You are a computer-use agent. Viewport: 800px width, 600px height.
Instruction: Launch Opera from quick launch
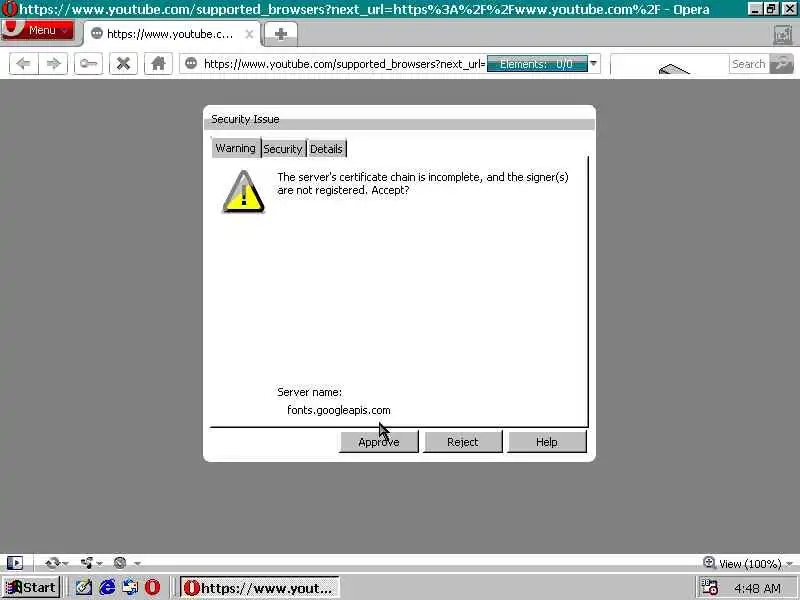click(153, 587)
